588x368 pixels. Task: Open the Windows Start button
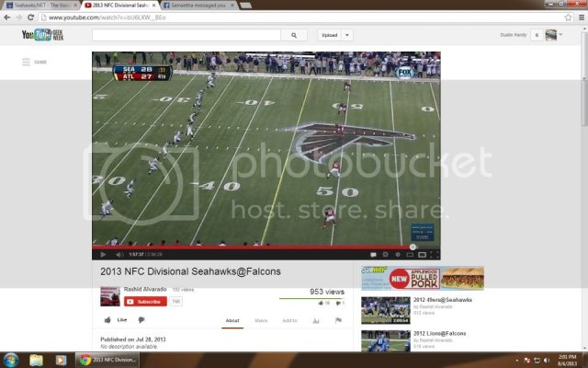pyautogui.click(x=10, y=360)
